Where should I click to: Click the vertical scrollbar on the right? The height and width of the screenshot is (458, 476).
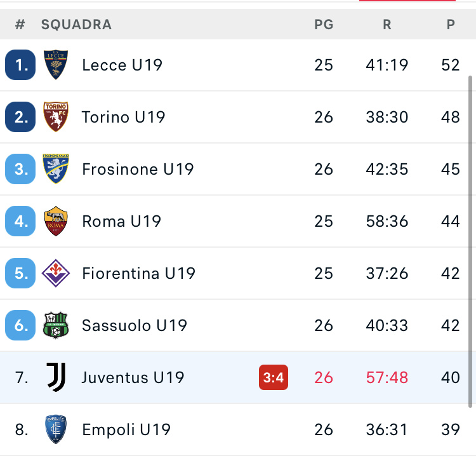click(470, 241)
